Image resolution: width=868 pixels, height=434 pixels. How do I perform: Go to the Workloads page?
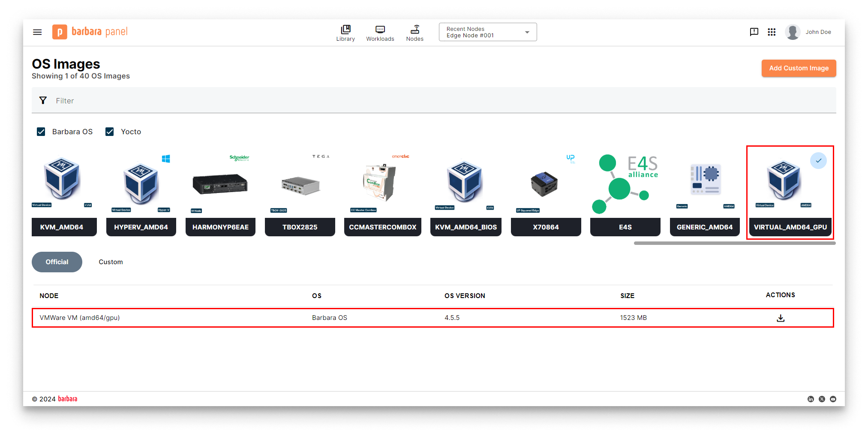tap(380, 33)
